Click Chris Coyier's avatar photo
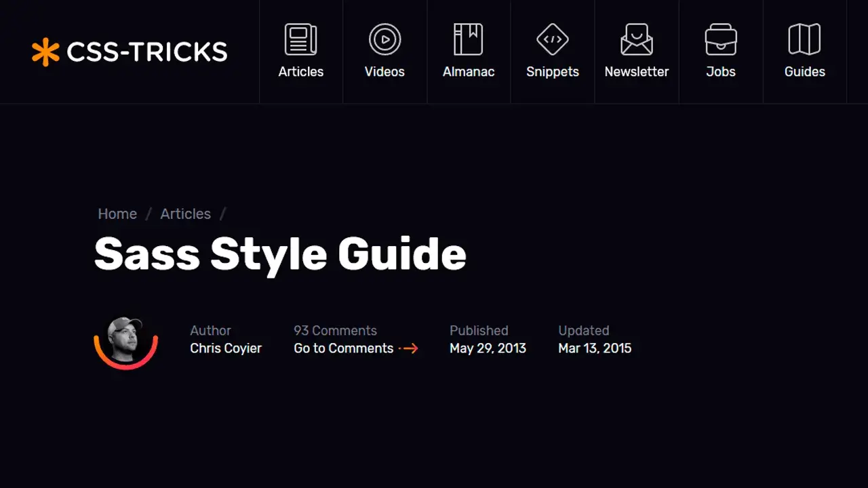This screenshot has height=488, width=868. (x=125, y=340)
